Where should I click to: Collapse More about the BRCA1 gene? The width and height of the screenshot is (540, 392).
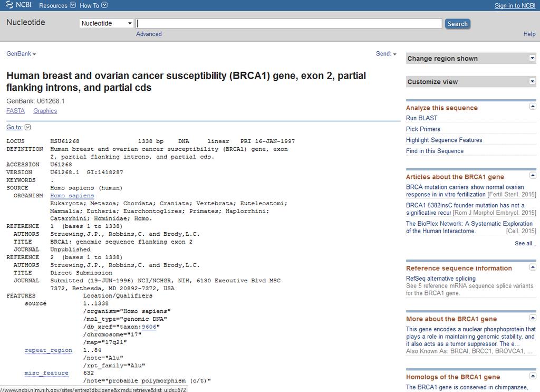pyautogui.click(x=533, y=318)
